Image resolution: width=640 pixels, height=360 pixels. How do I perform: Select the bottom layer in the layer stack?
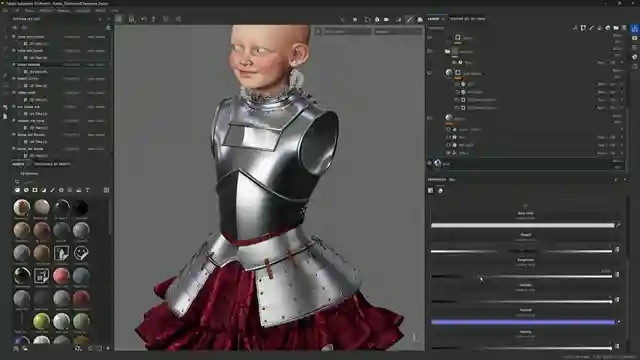(527, 163)
